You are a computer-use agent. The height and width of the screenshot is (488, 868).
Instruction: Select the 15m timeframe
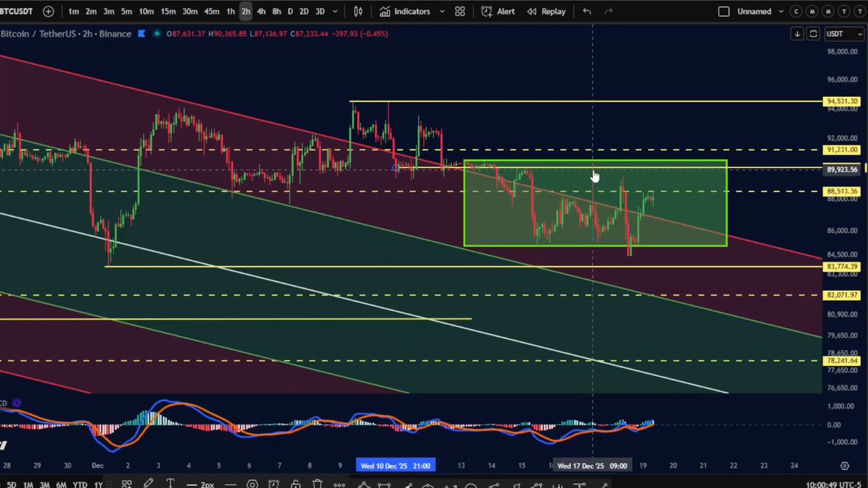click(x=167, y=12)
